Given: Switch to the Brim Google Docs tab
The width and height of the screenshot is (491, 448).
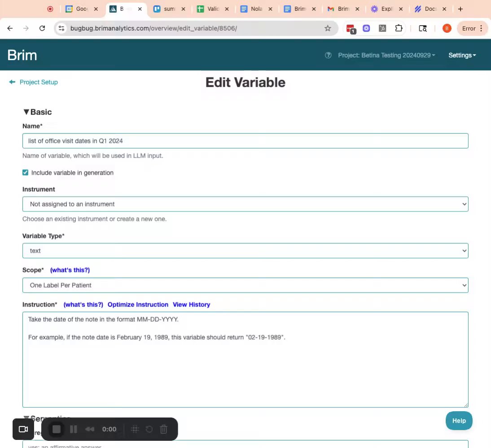Looking at the screenshot, I should point(300,9).
